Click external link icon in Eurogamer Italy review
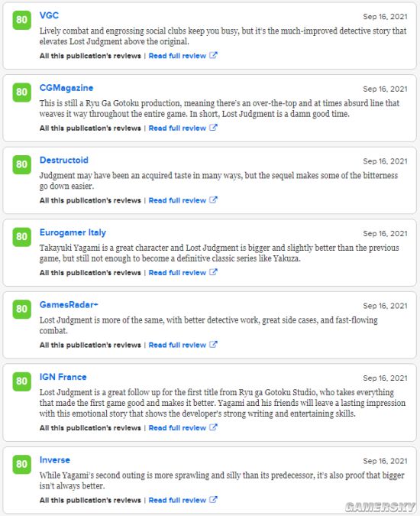Screen dimensions: 420x516 tap(213, 272)
